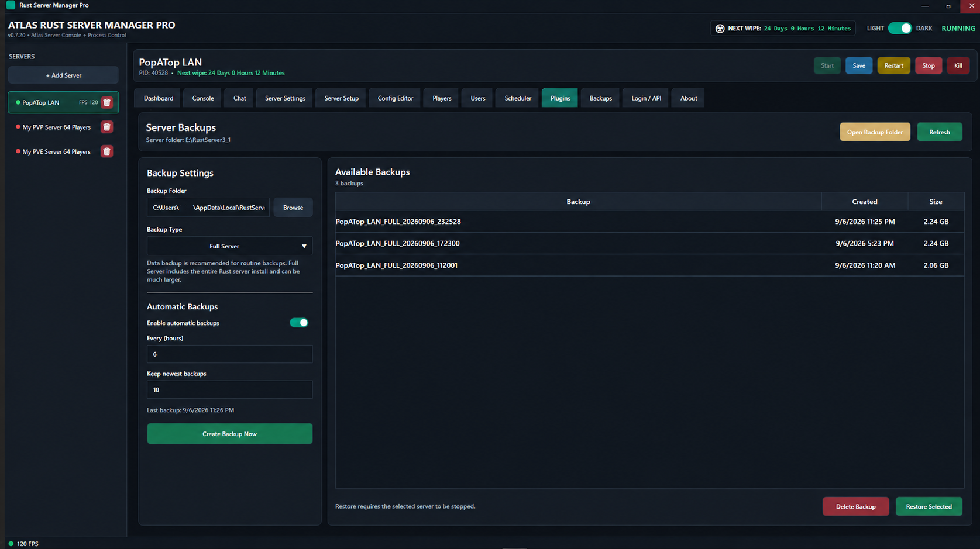
Task: Click the Every (hours) input field
Action: tap(229, 354)
